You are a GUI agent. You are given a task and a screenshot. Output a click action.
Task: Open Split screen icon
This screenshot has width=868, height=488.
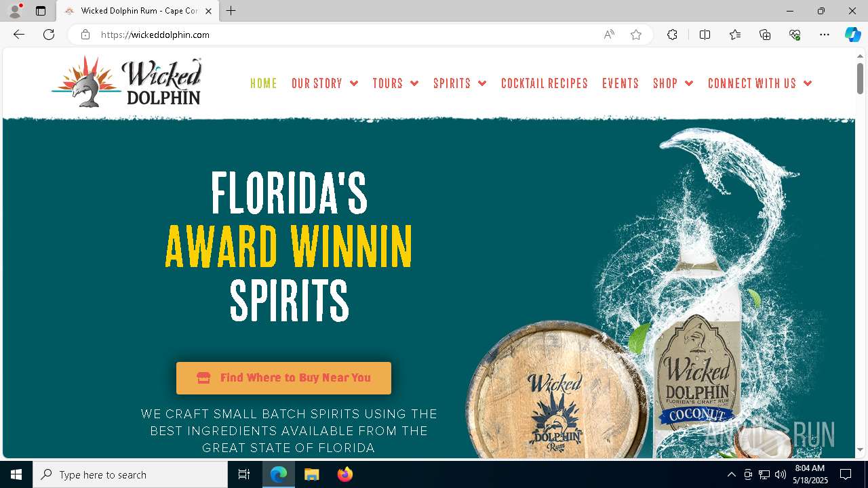tap(705, 35)
